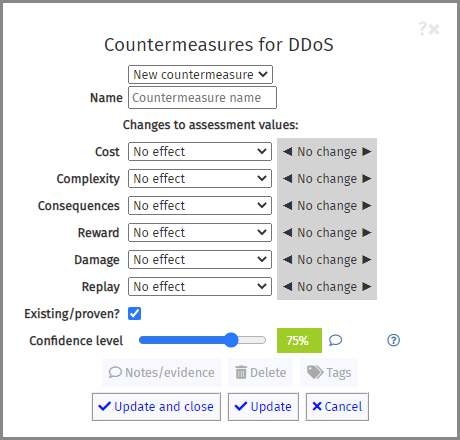Increase Complexity with the right arrow
460x440 pixels.
tap(367, 179)
